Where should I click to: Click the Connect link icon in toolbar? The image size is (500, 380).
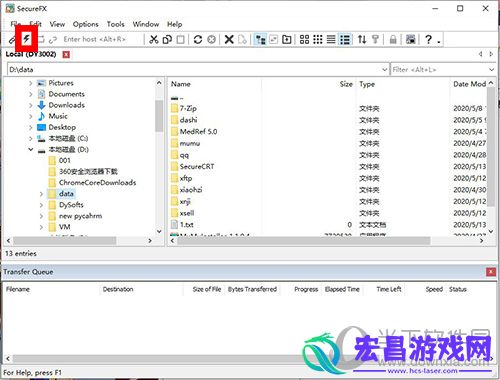[x=12, y=40]
